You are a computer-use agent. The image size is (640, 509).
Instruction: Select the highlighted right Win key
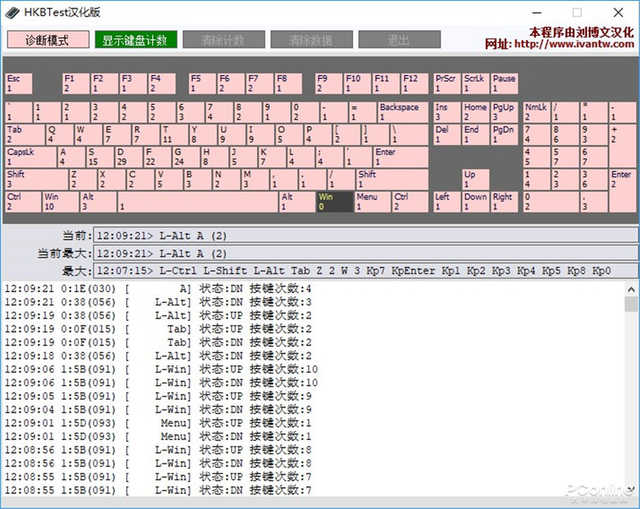click(334, 201)
